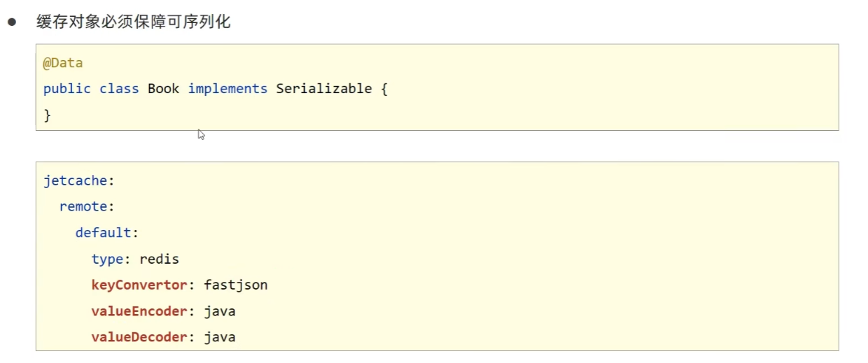This screenshot has width=868, height=363.
Task: Select the 'java' value of valueEncoder
Action: (220, 311)
